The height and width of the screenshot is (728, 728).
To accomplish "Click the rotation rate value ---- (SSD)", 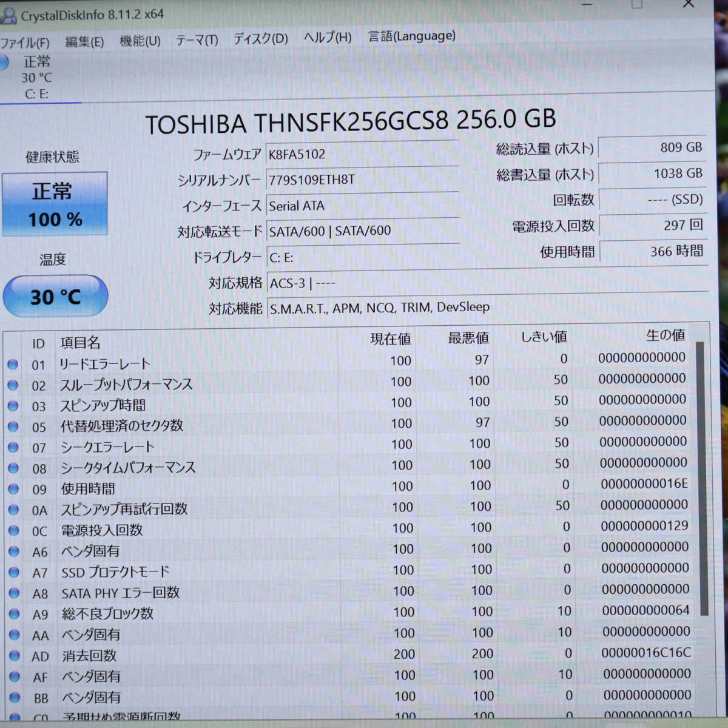I will (x=653, y=200).
